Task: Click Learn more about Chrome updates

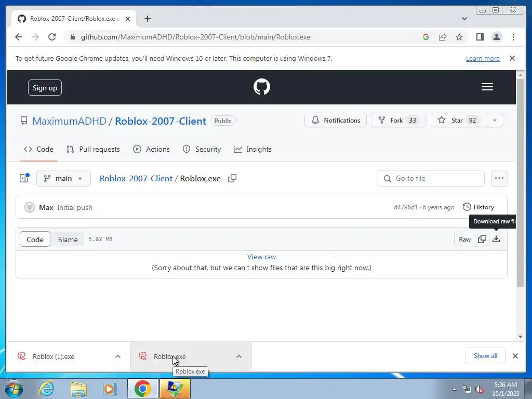Action: [x=483, y=58]
